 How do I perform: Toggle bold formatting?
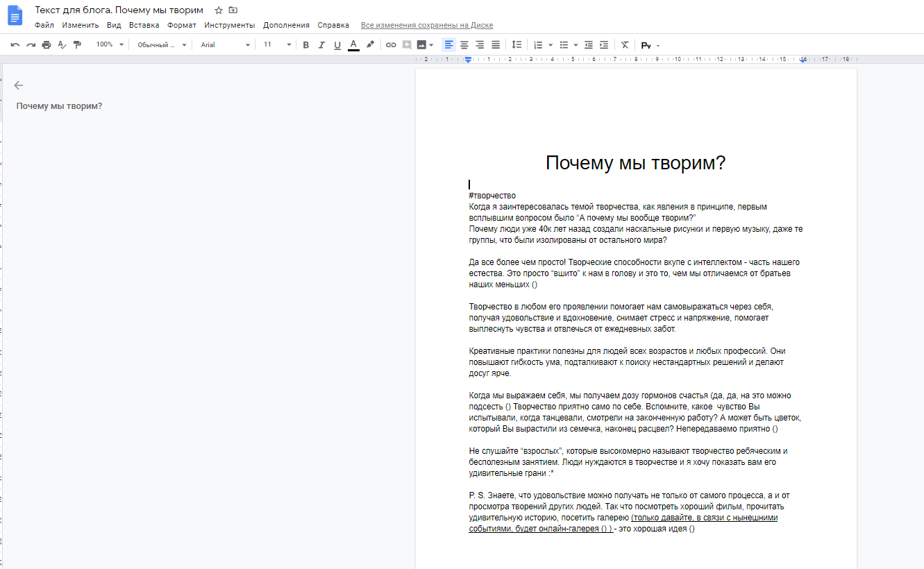pos(305,44)
